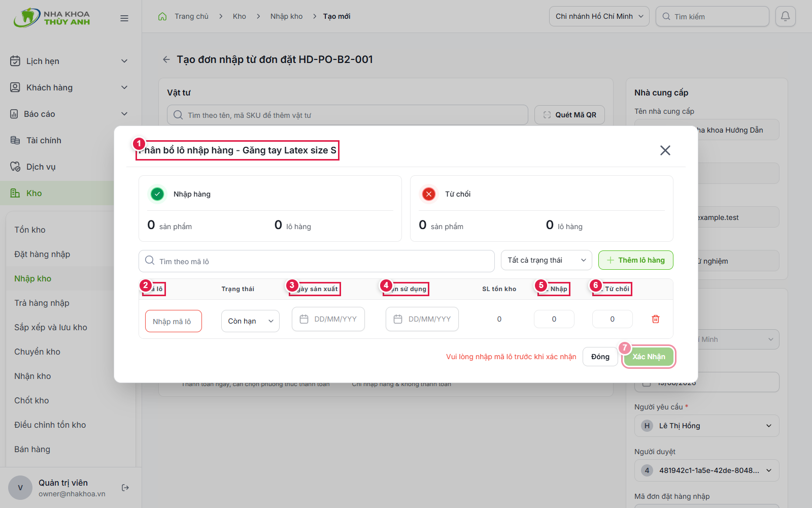Viewport: 812px width, 508px height.
Task: Close the Phân bổ lô nhập hàng dialog
Action: click(x=665, y=150)
